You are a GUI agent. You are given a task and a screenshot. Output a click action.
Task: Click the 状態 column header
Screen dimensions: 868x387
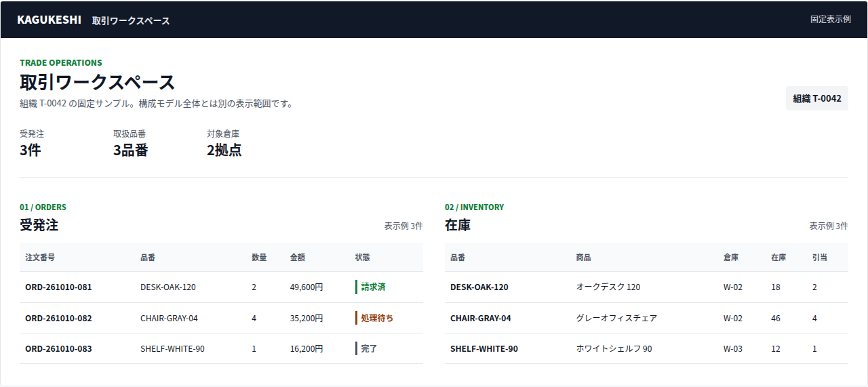(x=363, y=258)
